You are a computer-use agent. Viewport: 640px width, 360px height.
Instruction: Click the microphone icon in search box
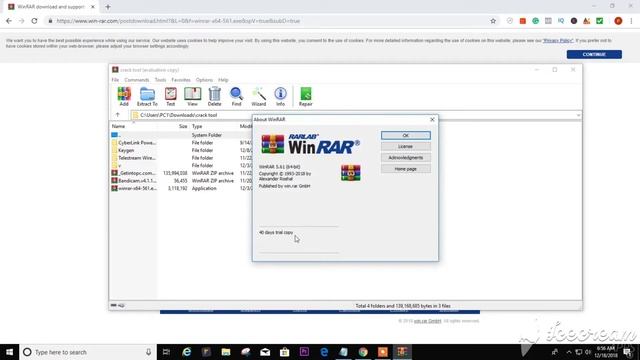149,352
